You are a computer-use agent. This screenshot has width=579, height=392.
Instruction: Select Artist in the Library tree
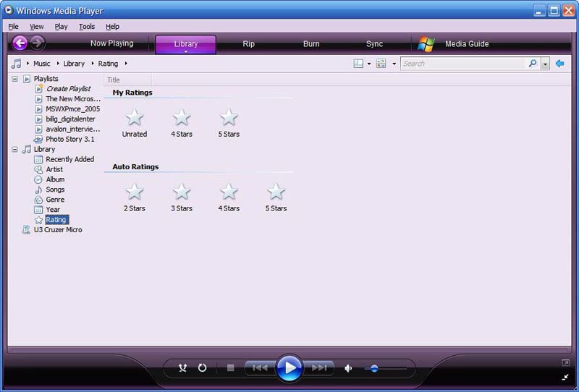pyautogui.click(x=54, y=169)
